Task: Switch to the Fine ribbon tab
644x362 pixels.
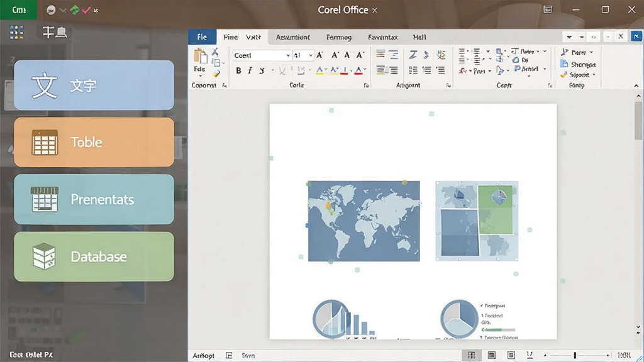Action: (230, 37)
